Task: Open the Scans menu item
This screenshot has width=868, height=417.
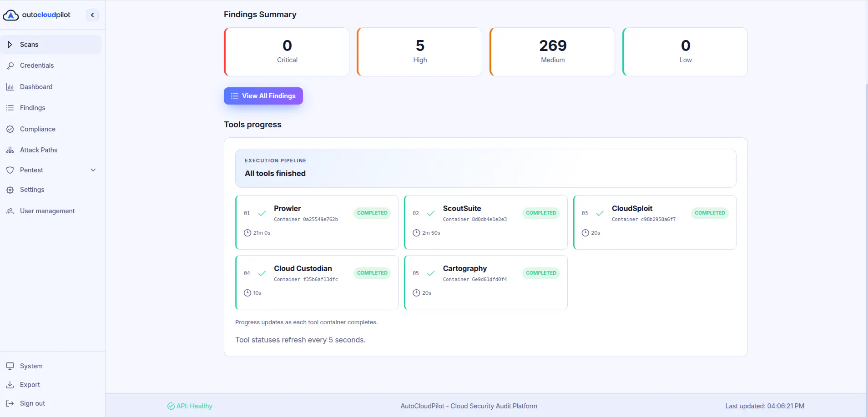Action: coord(51,45)
